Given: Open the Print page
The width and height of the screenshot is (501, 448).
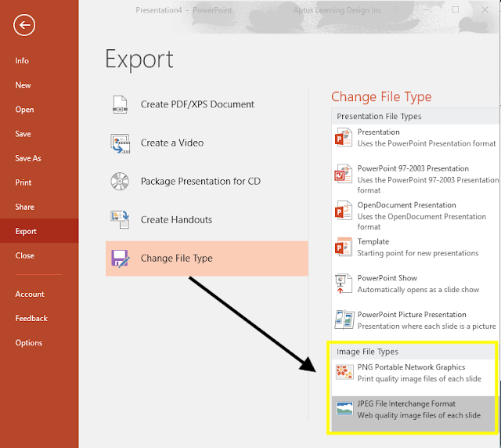Looking at the screenshot, I should [x=23, y=182].
